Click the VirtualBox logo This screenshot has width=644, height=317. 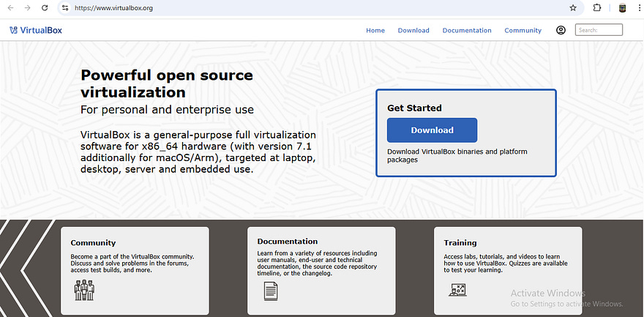tap(36, 30)
